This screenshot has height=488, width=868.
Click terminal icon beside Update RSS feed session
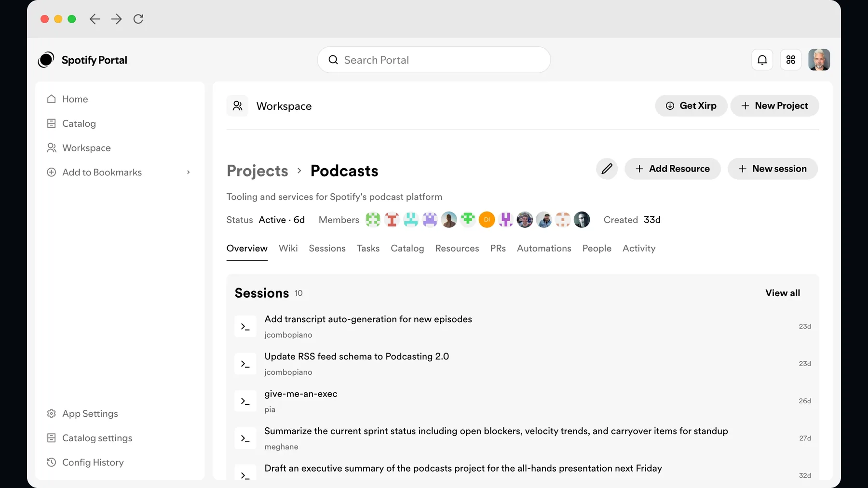[x=245, y=364]
